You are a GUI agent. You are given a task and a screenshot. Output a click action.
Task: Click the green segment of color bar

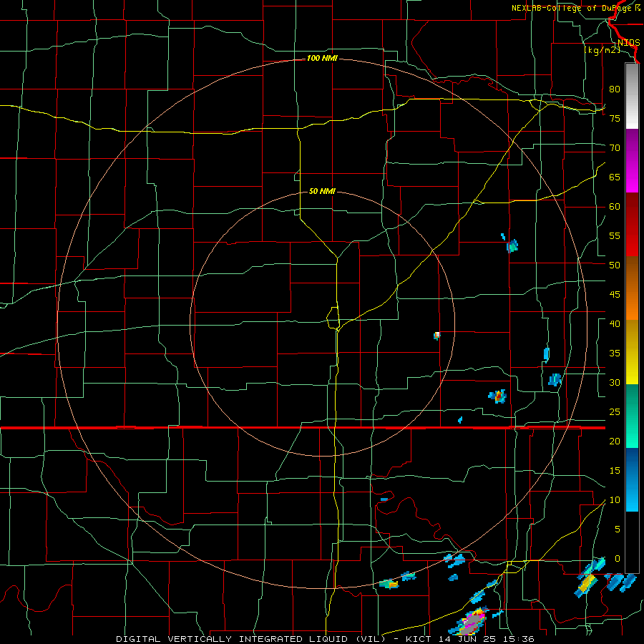coord(632,416)
